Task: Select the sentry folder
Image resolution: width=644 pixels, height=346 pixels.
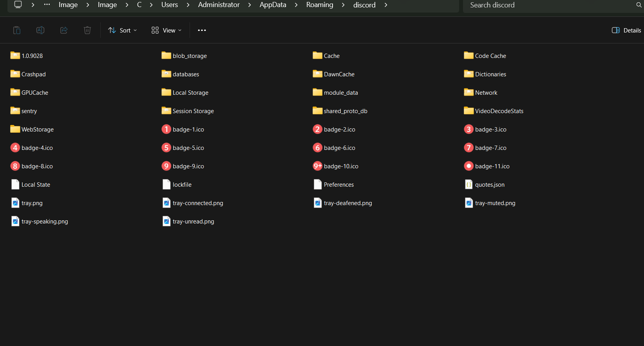Action: point(24,111)
